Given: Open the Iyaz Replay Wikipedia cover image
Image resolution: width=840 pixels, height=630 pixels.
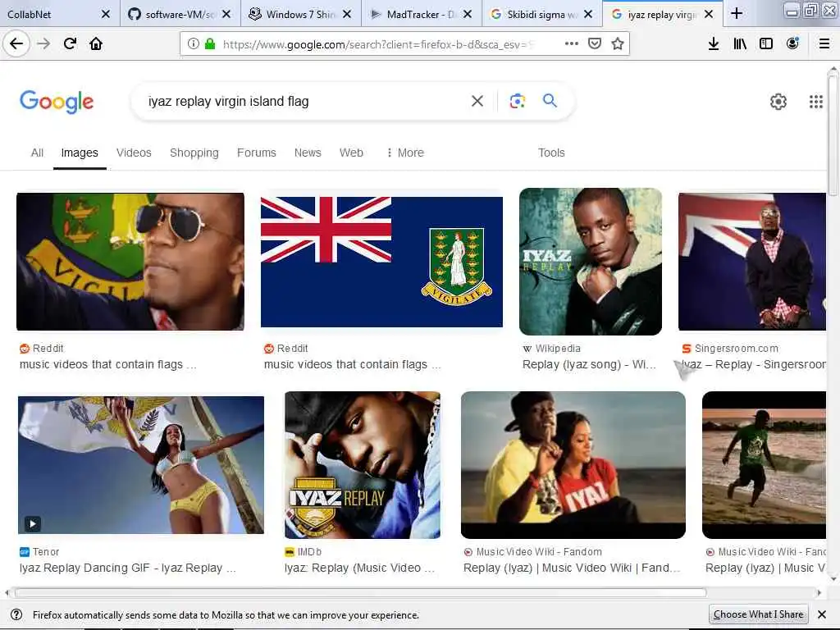Looking at the screenshot, I should tap(591, 262).
